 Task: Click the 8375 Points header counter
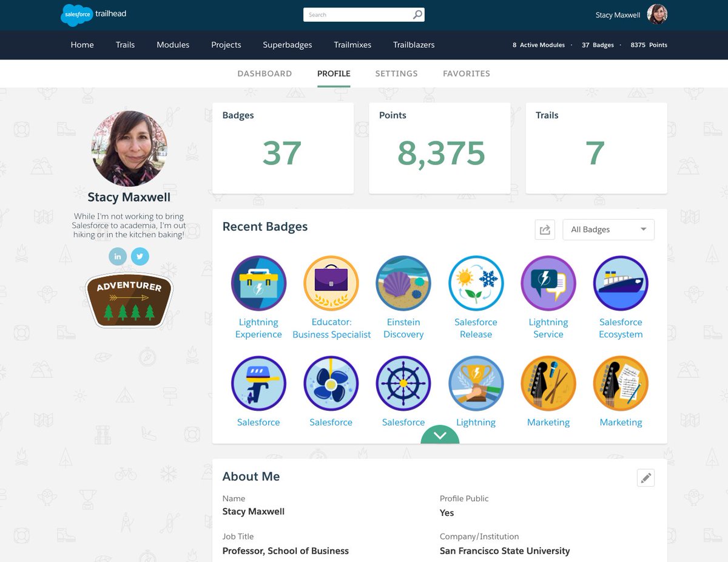pos(649,45)
